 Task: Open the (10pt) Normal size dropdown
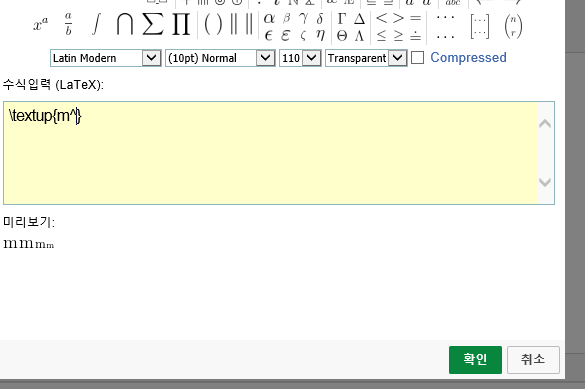220,58
